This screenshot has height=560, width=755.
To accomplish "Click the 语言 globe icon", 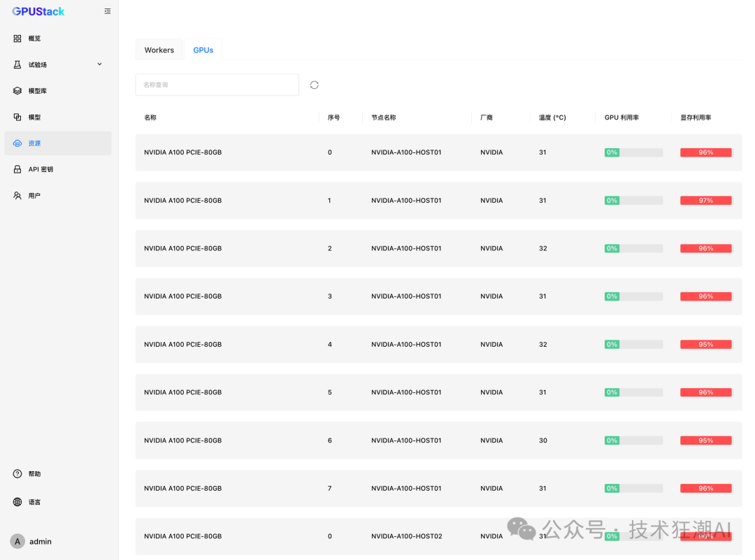I will click(x=17, y=502).
